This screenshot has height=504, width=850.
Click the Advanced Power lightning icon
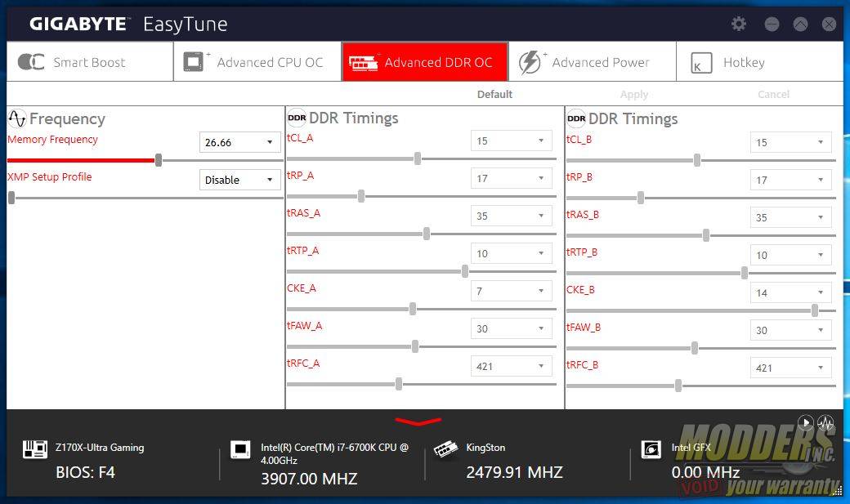coord(530,62)
